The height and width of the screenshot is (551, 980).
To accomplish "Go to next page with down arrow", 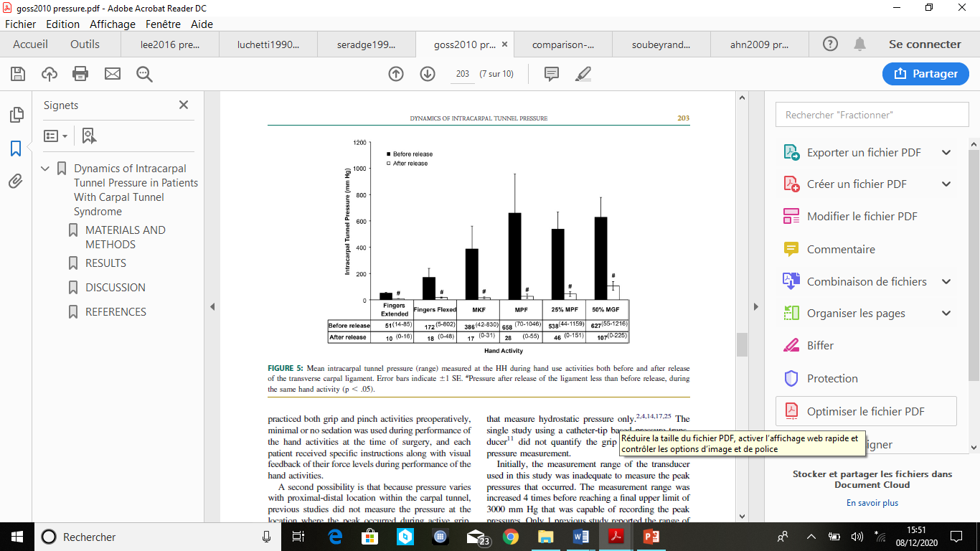I will (x=428, y=74).
